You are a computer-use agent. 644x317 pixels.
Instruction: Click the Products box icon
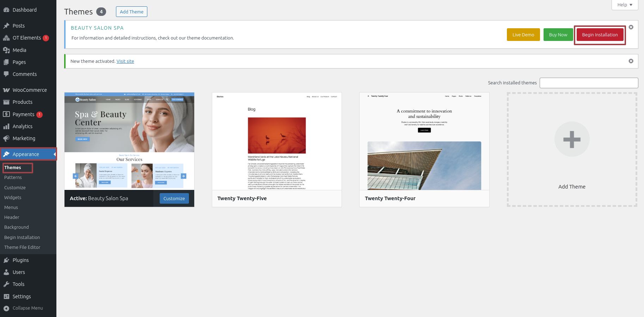click(6, 102)
